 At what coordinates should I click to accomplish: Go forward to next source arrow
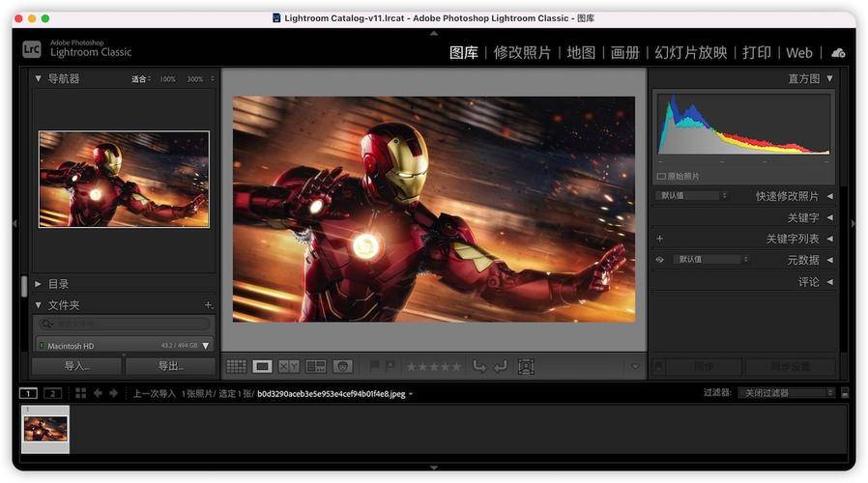click(x=113, y=393)
